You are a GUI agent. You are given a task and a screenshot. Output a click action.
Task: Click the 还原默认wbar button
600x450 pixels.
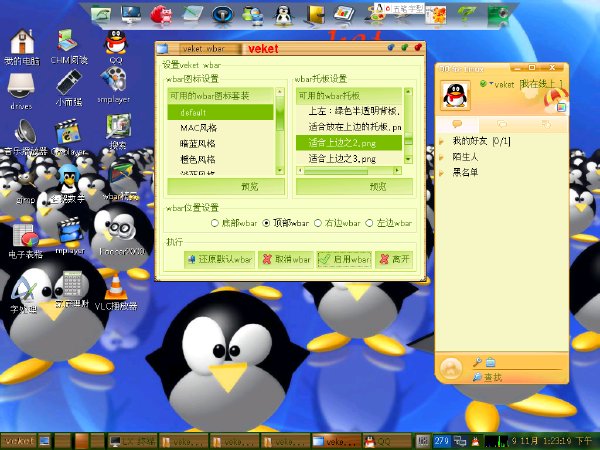(220, 259)
